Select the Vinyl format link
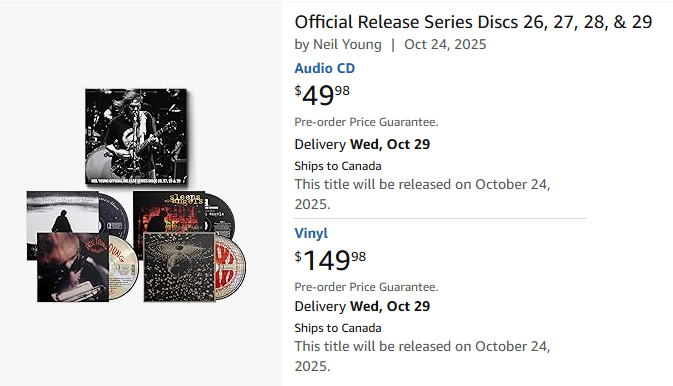Screen dimensions: 673x386 pyautogui.click(x=311, y=233)
